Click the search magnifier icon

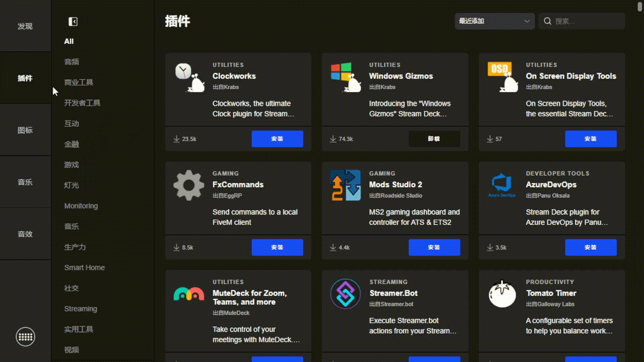pyautogui.click(x=547, y=21)
